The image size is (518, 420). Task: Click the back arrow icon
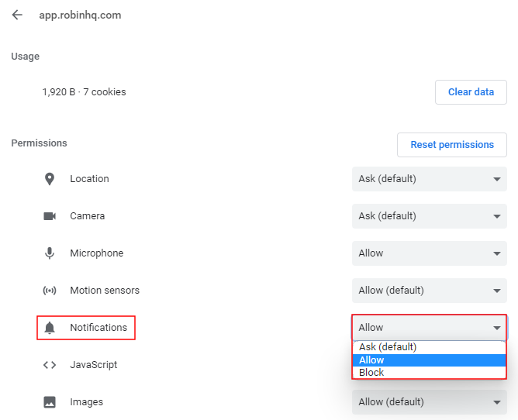17,15
